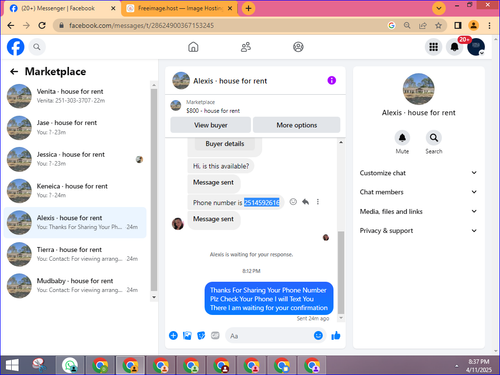Search within the Alexis conversation
This screenshot has height=375, width=500.
point(434,137)
